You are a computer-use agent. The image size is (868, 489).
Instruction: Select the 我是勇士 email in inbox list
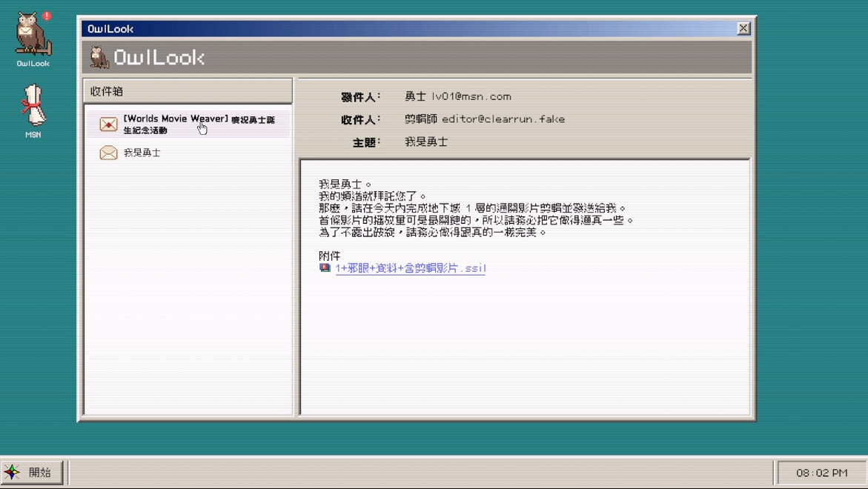(142, 153)
